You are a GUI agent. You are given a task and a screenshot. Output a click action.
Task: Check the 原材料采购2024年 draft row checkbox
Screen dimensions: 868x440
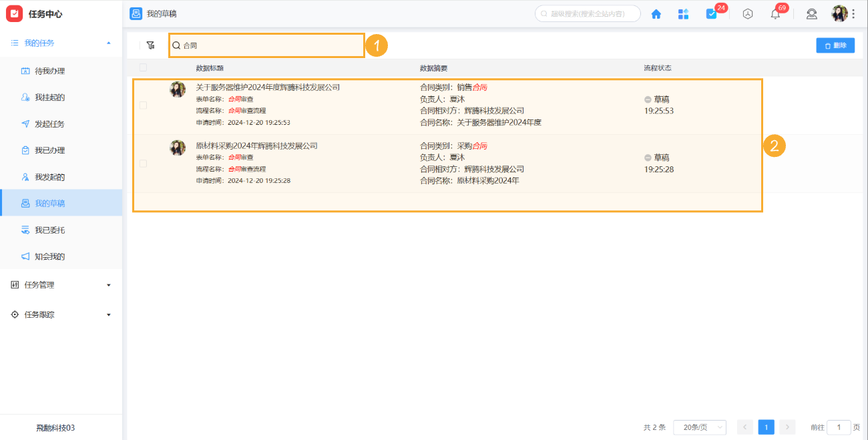tap(143, 162)
